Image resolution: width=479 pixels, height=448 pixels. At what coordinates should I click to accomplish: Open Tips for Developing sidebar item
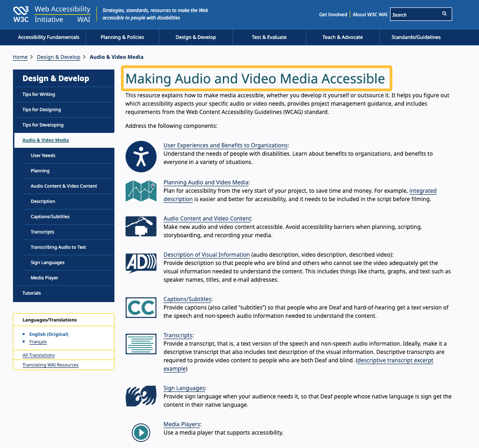pyautogui.click(x=64, y=125)
